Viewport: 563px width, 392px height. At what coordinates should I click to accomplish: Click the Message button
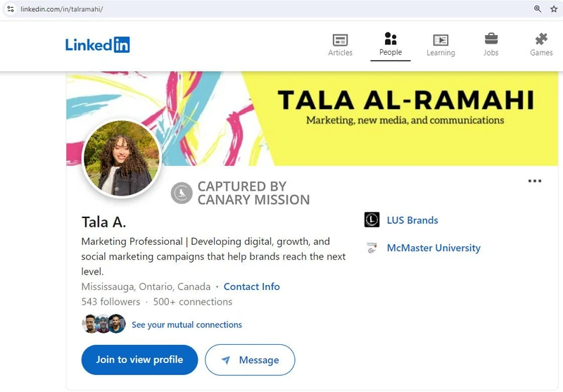click(250, 360)
